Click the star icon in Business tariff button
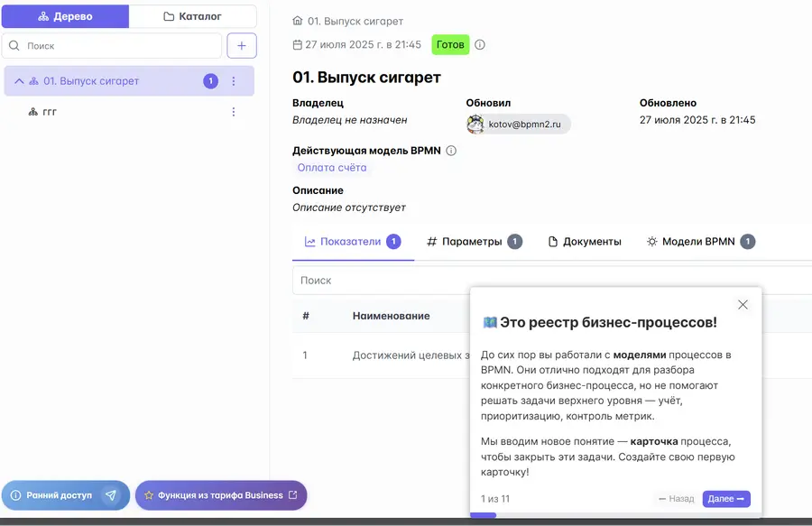The image size is (812, 526). coord(149,495)
